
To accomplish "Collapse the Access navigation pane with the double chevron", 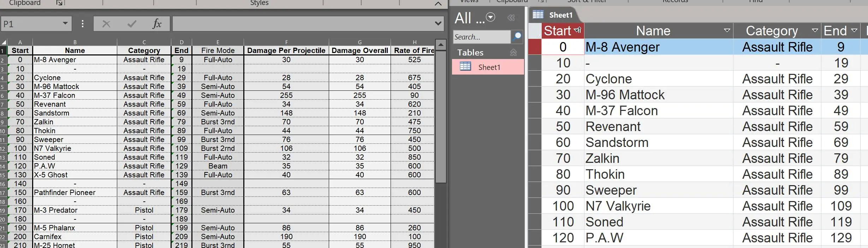I will [x=511, y=17].
